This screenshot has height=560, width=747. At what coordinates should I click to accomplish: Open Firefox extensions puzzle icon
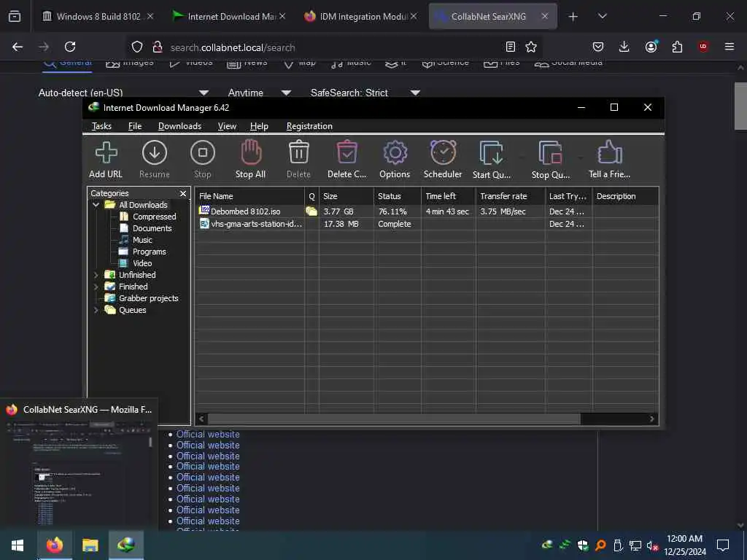(677, 47)
